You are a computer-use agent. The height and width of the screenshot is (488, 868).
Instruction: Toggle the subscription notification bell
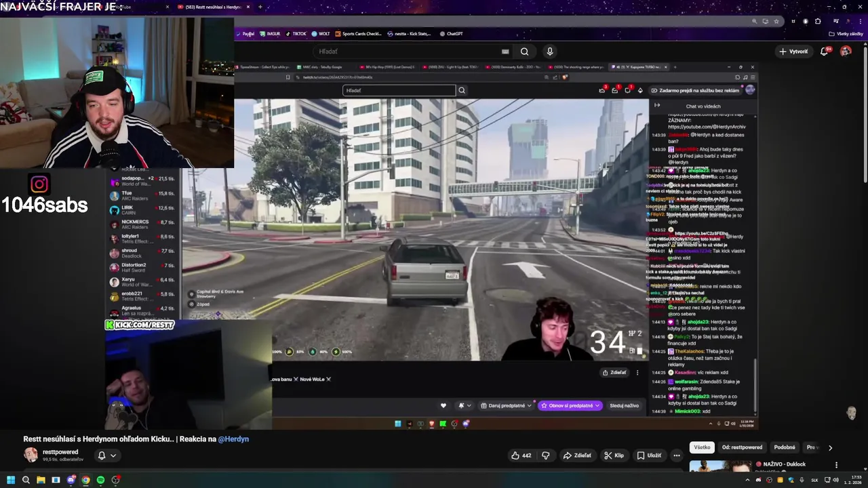106,455
